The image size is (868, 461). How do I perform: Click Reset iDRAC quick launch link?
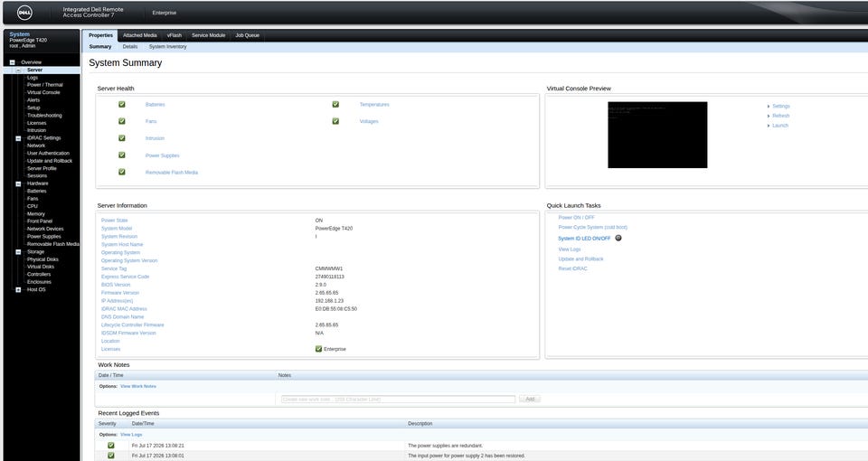tap(572, 268)
